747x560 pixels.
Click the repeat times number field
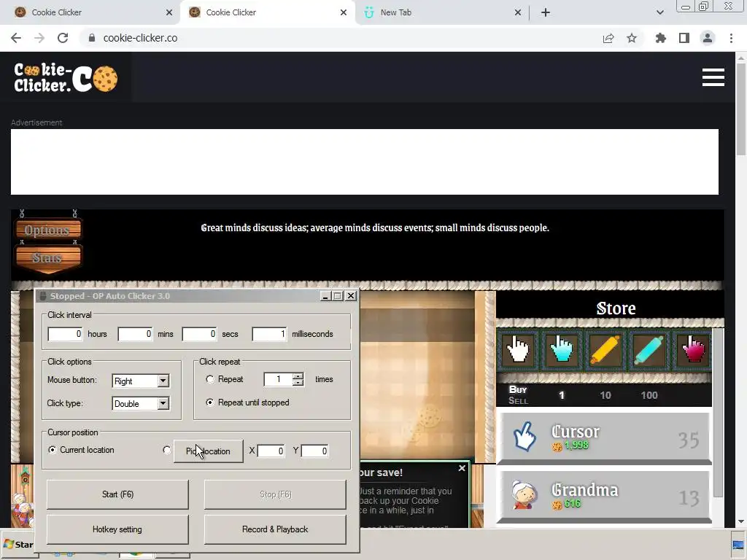[x=278, y=379]
